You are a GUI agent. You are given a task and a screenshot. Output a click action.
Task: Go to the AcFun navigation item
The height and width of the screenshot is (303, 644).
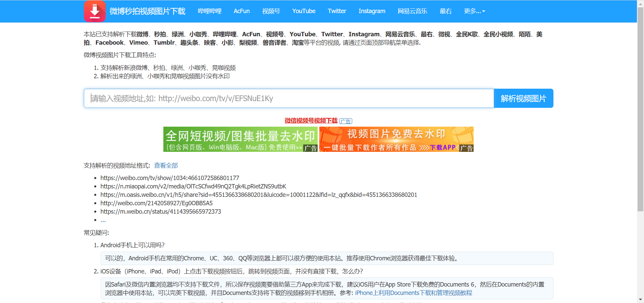coord(241,11)
